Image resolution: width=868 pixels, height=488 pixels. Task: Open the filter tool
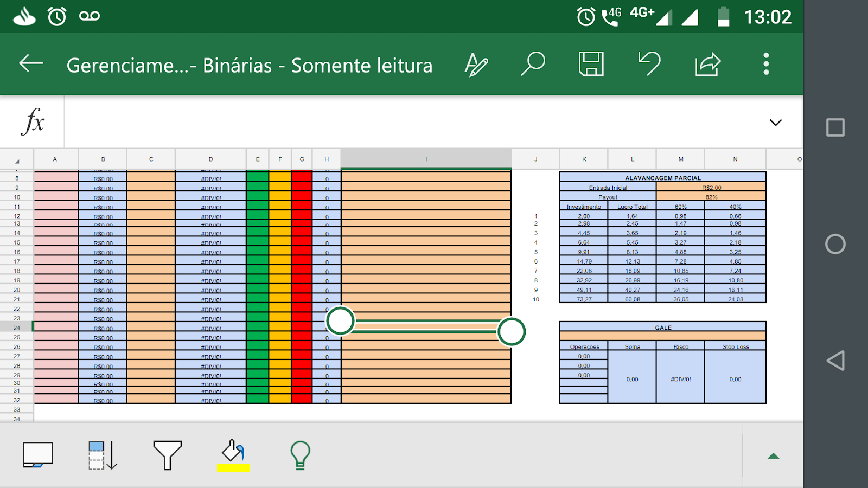click(x=167, y=455)
